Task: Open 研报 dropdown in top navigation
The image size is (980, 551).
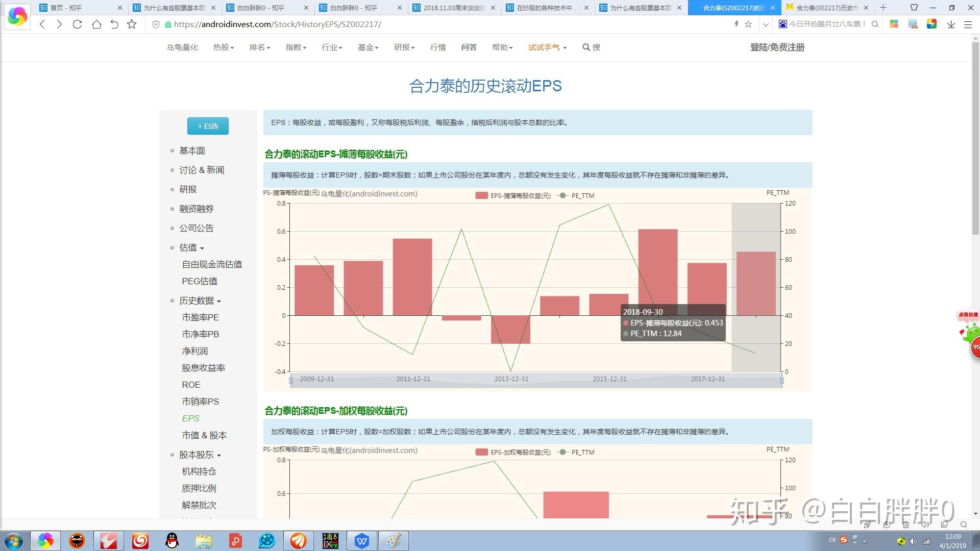Action: pos(404,47)
